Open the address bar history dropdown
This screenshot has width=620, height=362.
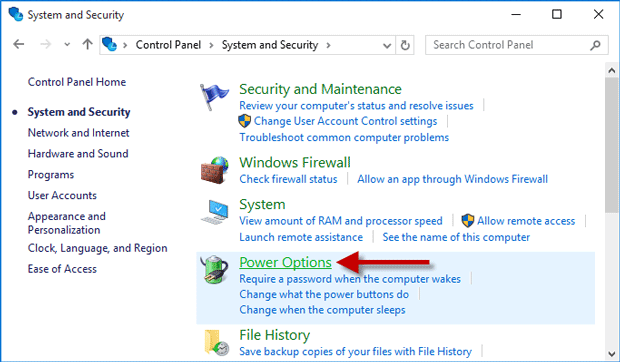pos(387,45)
